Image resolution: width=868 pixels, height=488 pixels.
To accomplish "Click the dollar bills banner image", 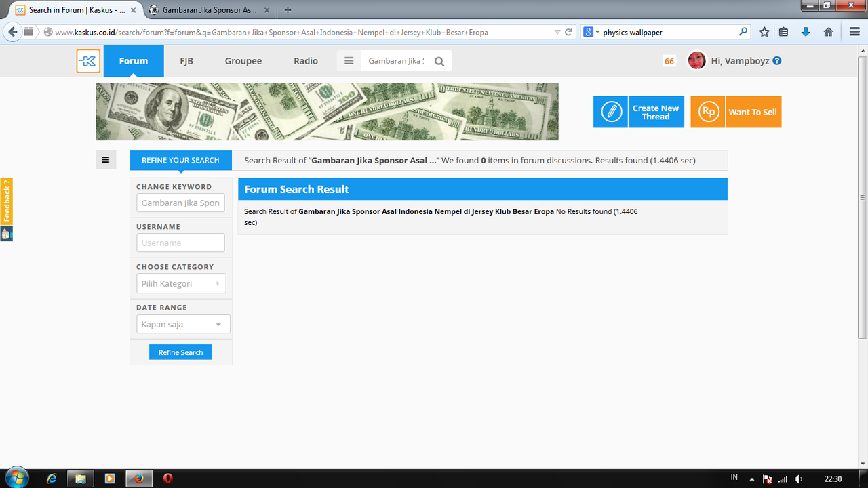I will click(x=327, y=112).
